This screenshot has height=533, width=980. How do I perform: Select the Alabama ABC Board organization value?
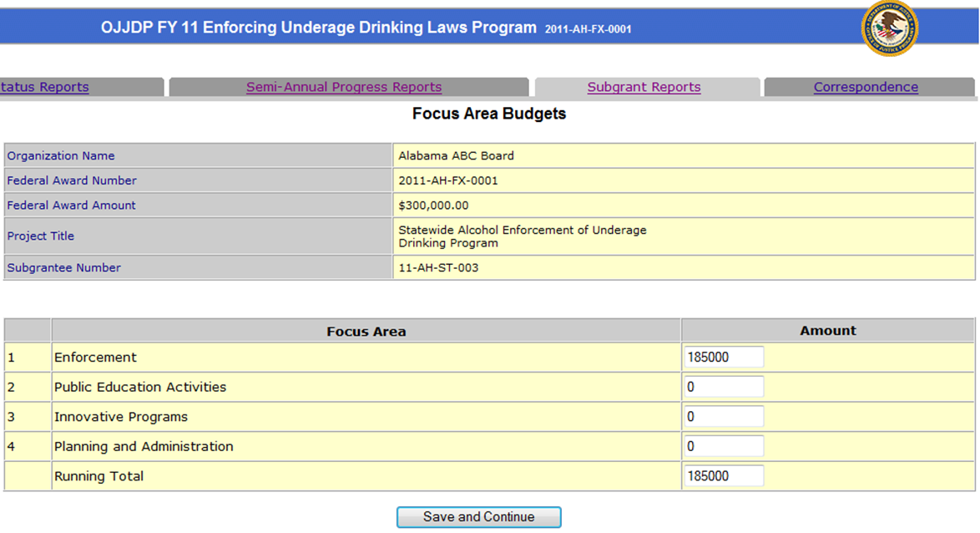456,155
